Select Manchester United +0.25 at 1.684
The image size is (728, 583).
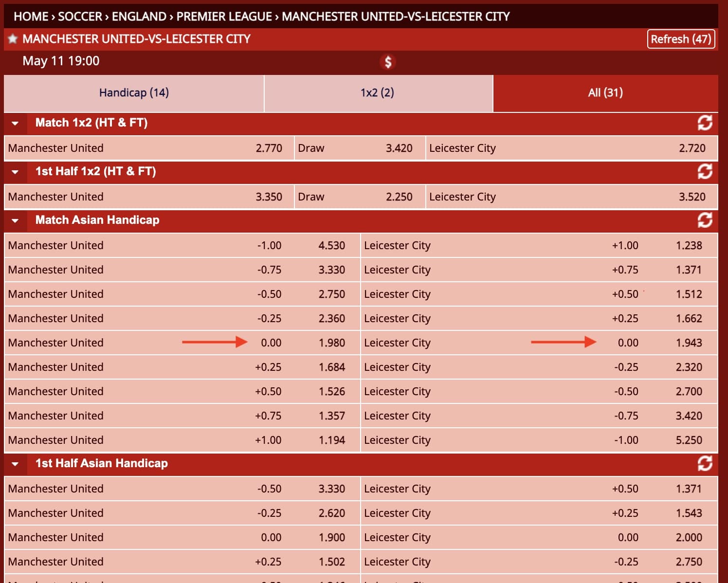[182, 367]
